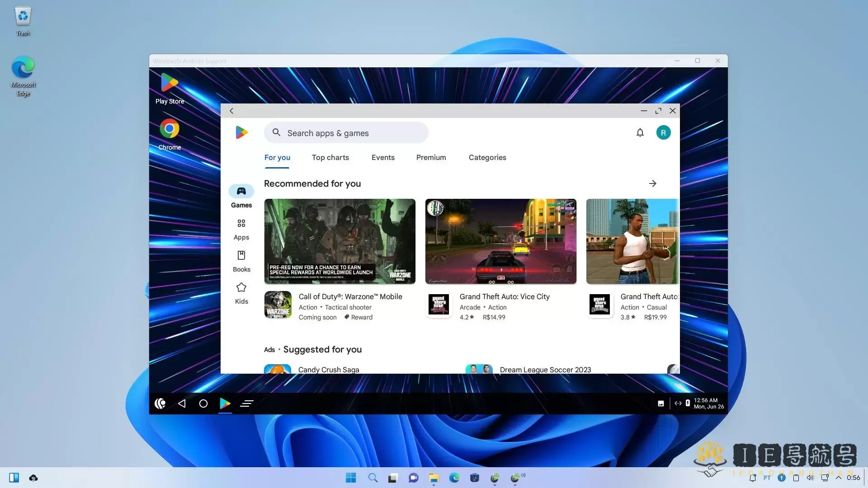Open Grand Theft Auto: Vice City title
Viewport: 868px width, 488px height.
[x=505, y=296]
